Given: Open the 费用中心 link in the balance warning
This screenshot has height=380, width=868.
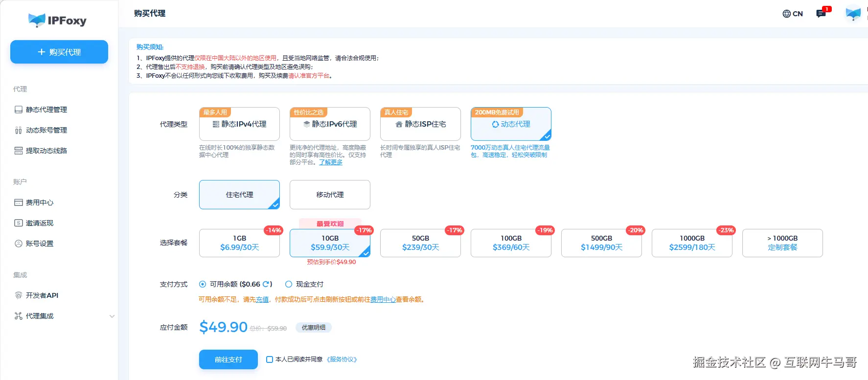Looking at the screenshot, I should 383,299.
